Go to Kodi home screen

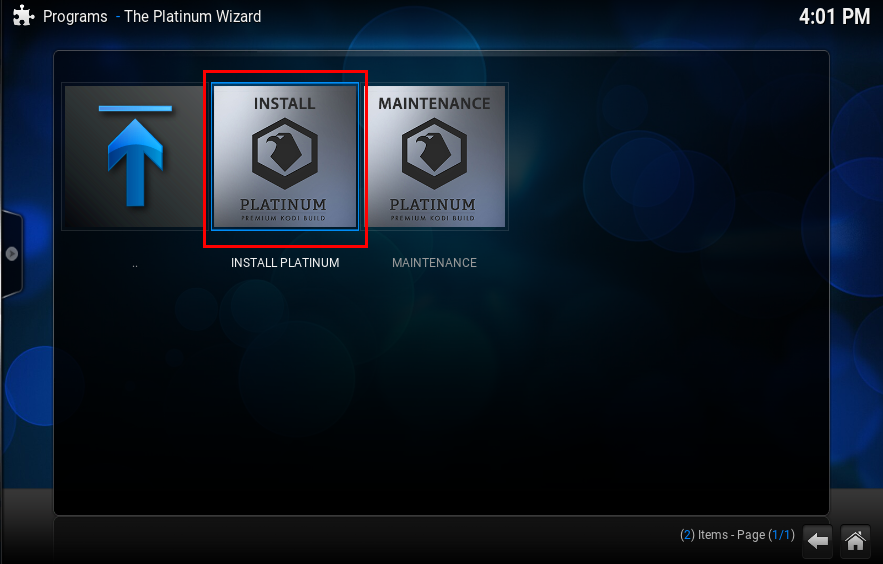tap(855, 541)
